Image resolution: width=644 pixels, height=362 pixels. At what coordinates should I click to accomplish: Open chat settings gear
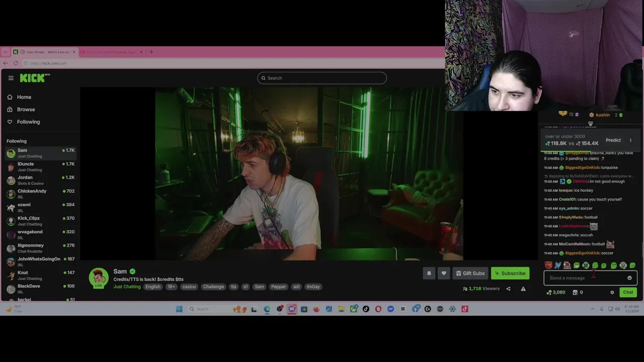coord(612,292)
